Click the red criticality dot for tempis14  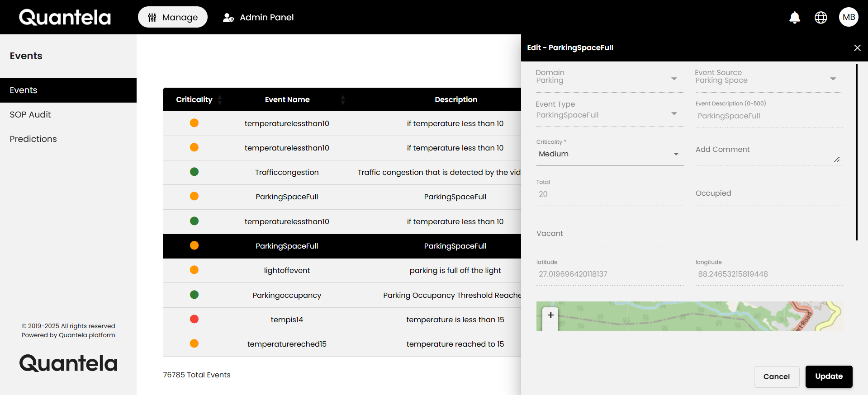194,320
